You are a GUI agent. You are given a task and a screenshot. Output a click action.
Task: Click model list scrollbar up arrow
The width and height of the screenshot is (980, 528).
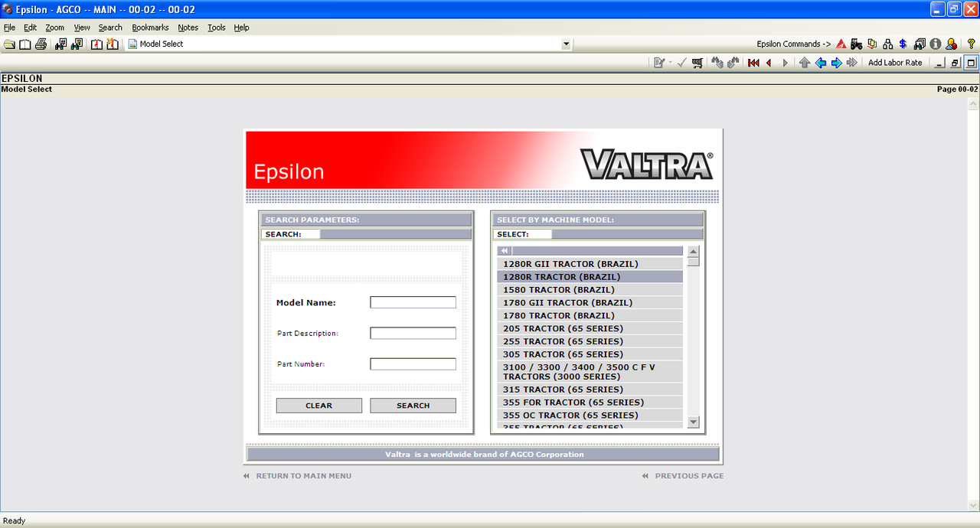coord(693,251)
